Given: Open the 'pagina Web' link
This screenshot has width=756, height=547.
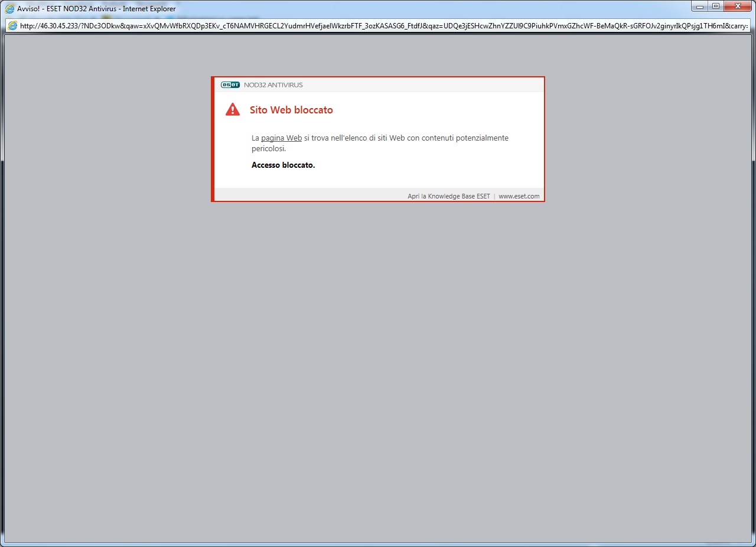Looking at the screenshot, I should (x=281, y=138).
